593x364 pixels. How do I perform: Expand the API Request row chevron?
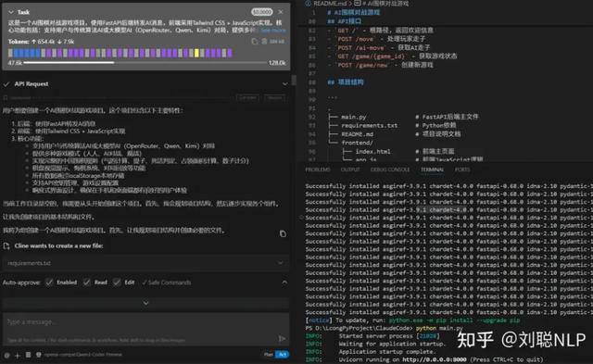(x=284, y=84)
